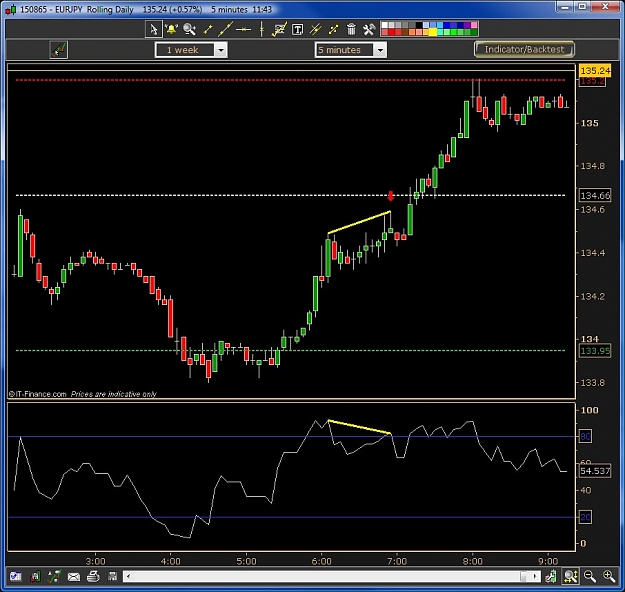The image size is (625, 592).
Task: Click the candlestick icon in title bar
Action: pos(11,10)
